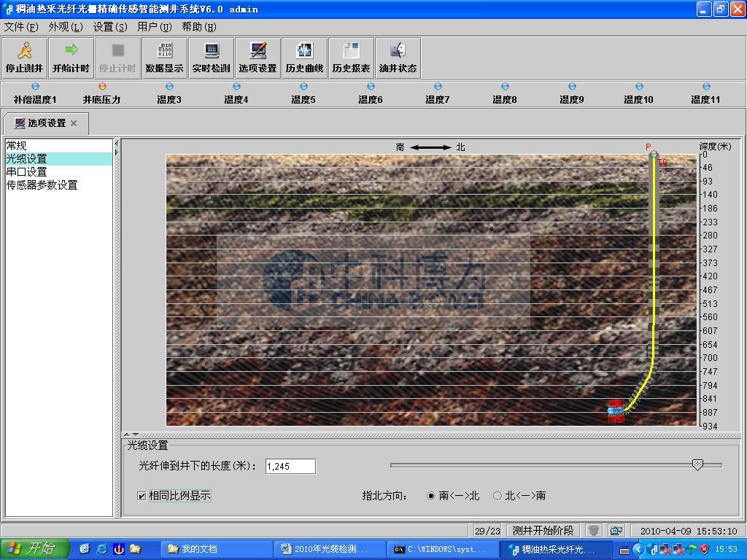Screen dimensions: 747x560
Task: Click the red sensor marker at well bottom
Action: pyautogui.click(x=616, y=411)
